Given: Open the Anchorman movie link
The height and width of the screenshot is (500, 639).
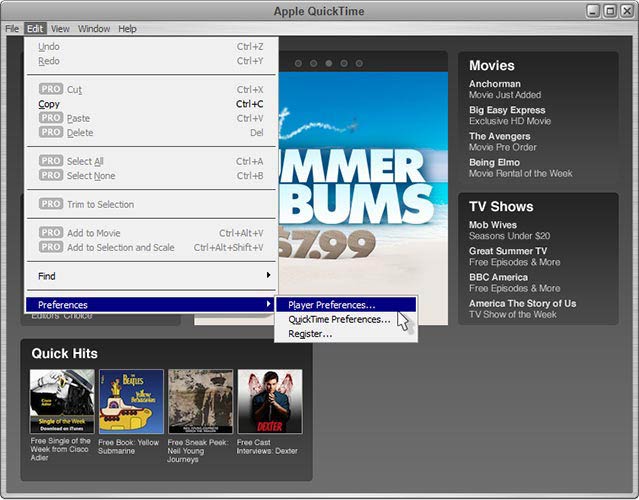Looking at the screenshot, I should (495, 84).
